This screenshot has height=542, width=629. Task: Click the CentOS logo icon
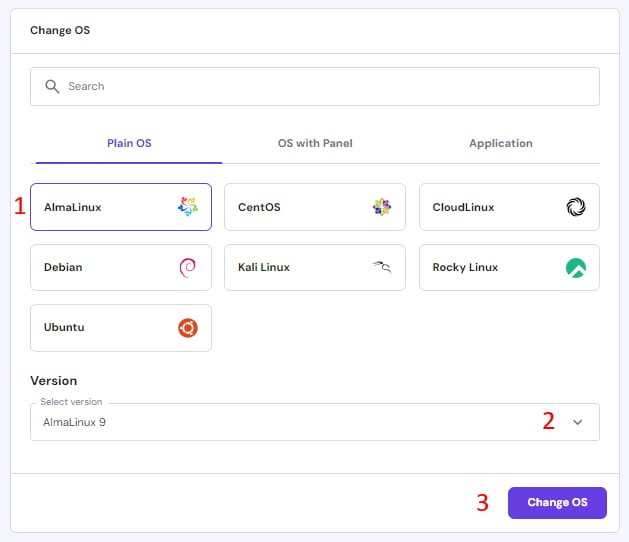[x=382, y=207]
